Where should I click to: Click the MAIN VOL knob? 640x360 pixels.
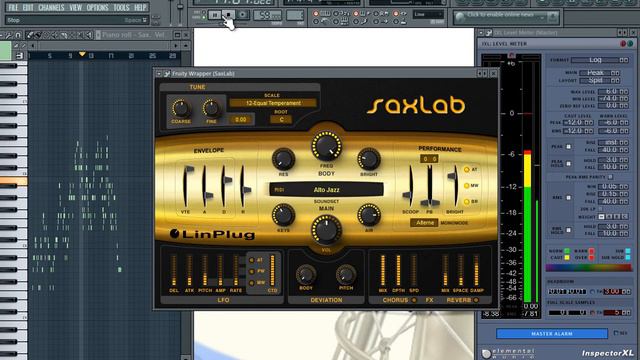point(326,230)
